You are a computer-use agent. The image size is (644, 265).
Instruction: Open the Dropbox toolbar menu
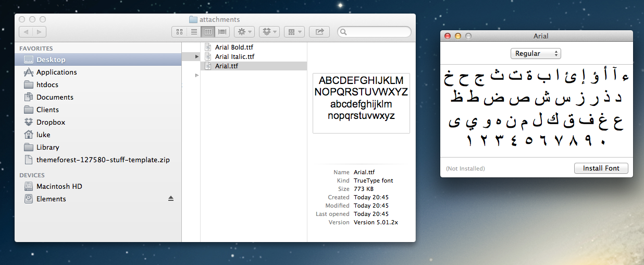point(269,32)
